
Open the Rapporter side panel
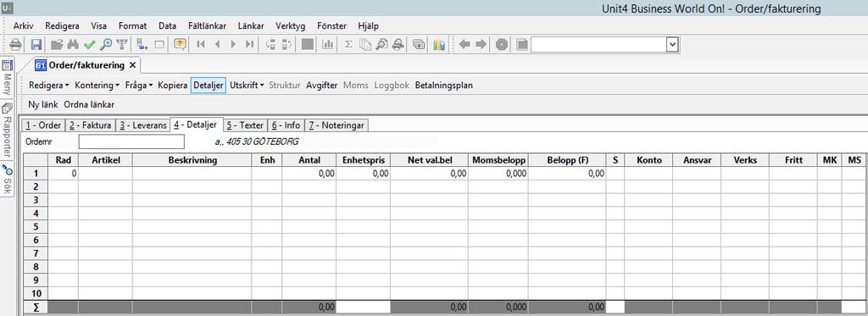(7, 130)
